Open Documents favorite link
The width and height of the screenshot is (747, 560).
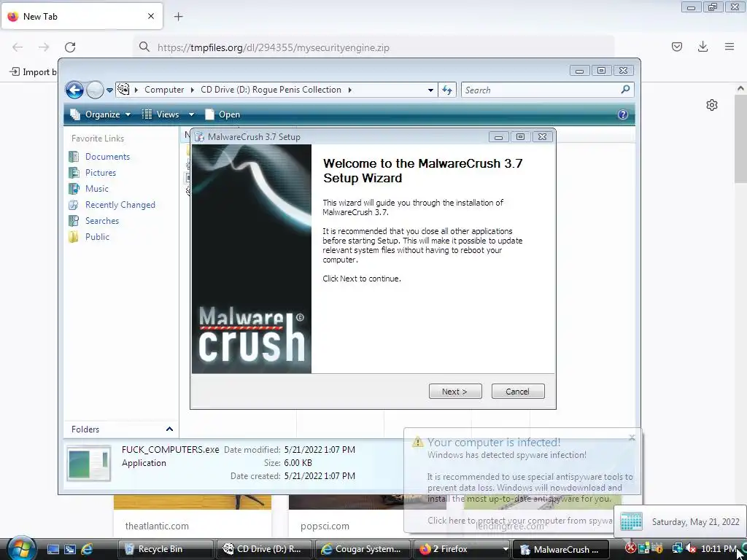[x=107, y=157]
